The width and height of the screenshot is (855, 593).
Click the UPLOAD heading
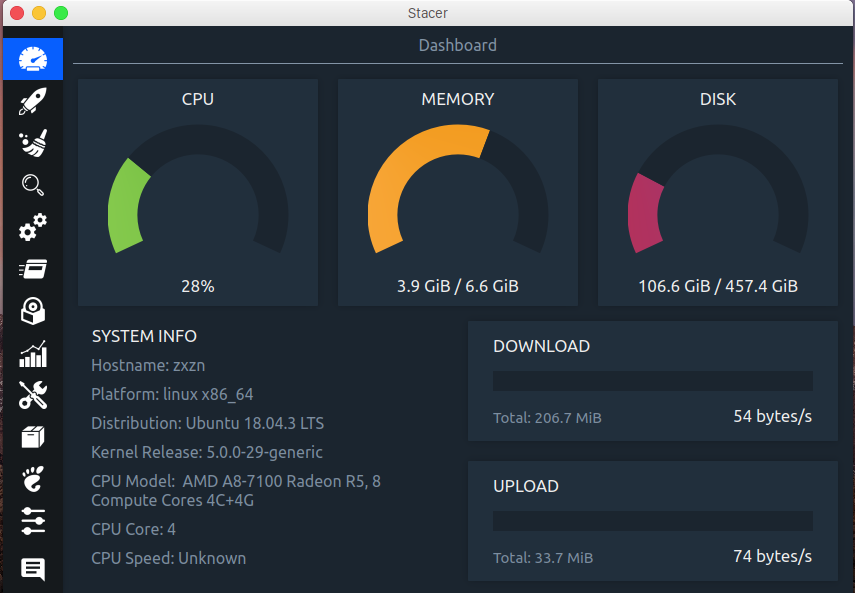[x=526, y=486]
